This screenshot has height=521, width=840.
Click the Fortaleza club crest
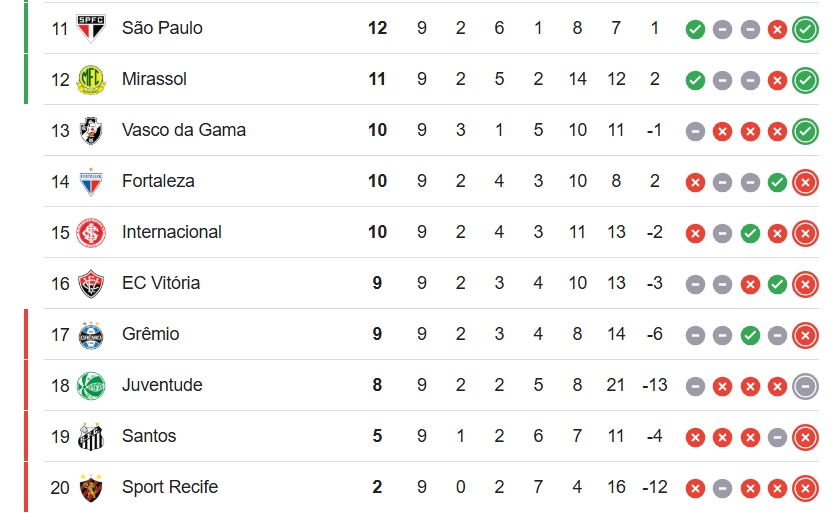91,182
